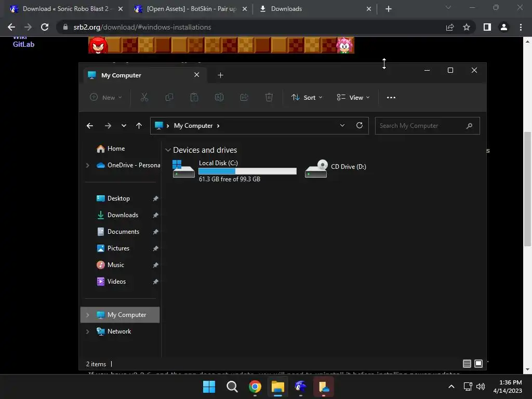Viewport: 532px width, 399px height.
Task: Click the Delete trash icon in Explorer toolbar
Action: point(269,97)
